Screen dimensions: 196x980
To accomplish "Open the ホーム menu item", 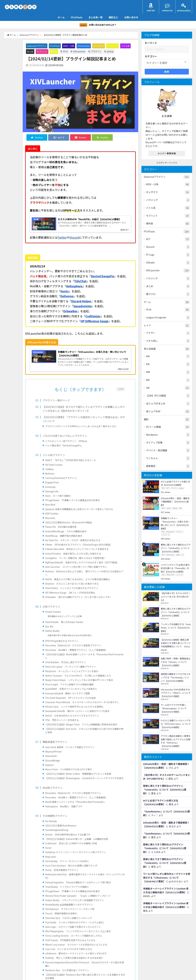I will [x=61, y=17].
